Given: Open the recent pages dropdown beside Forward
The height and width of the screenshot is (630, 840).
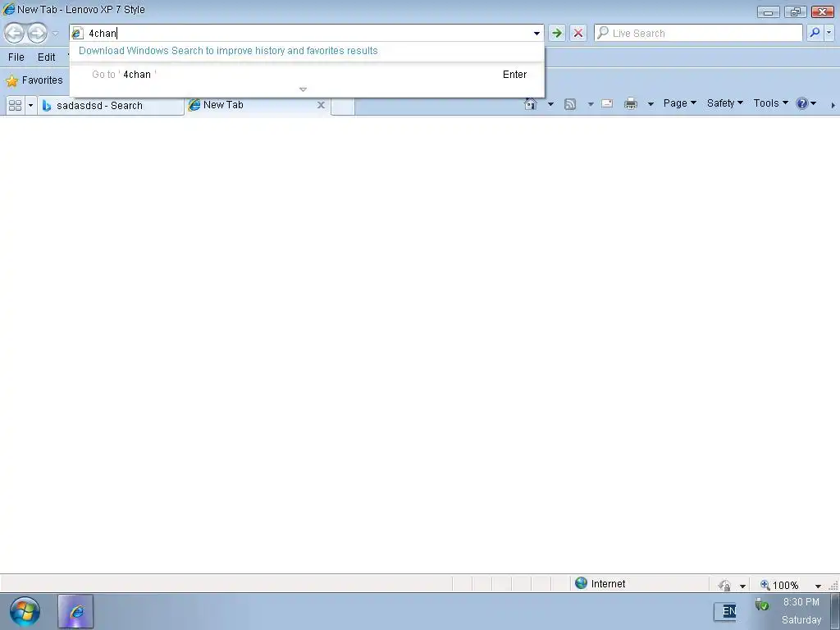Looking at the screenshot, I should point(55,34).
